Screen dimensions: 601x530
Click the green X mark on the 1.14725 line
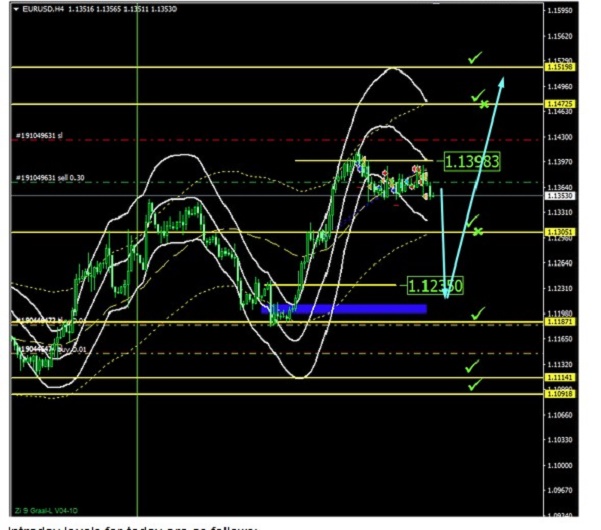pos(485,104)
